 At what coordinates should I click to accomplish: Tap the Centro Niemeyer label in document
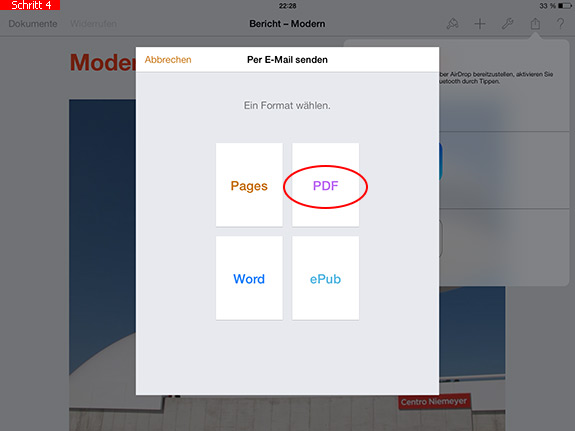[434, 402]
